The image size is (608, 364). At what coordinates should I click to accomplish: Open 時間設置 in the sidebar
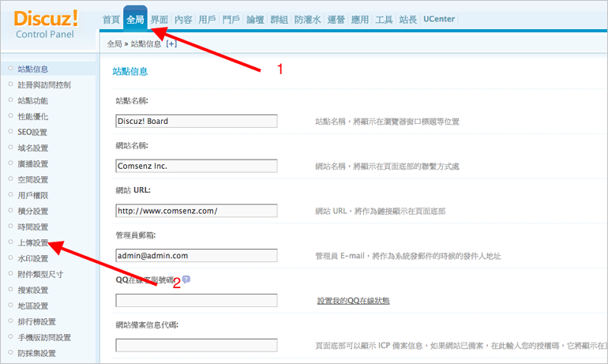click(33, 227)
